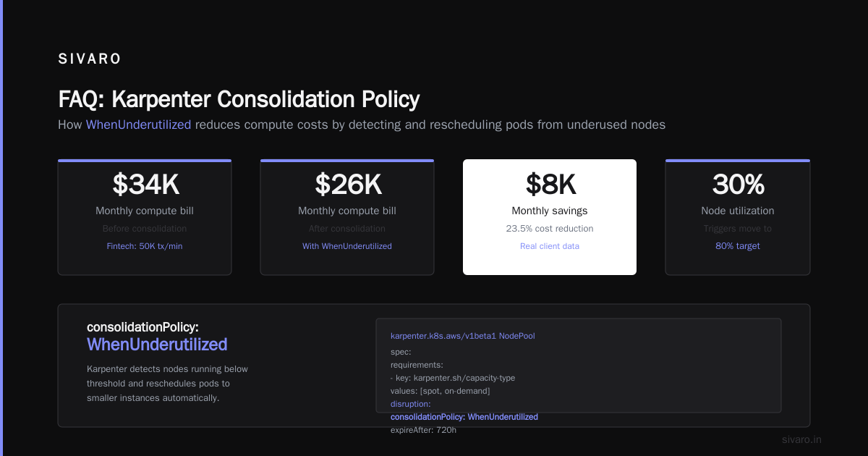
Task: Click the SIVARO brand logo text
Action: 90,59
